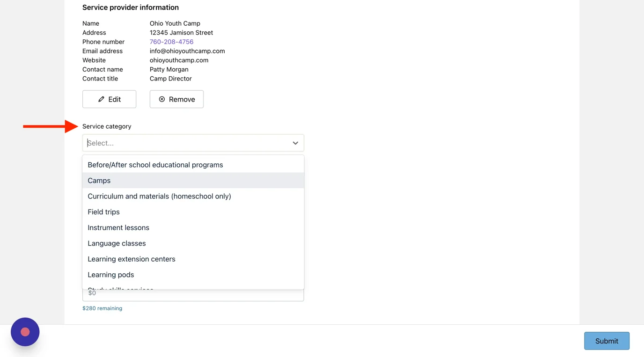Open the round purple chat widget
This screenshot has width=644, height=357.
click(25, 332)
